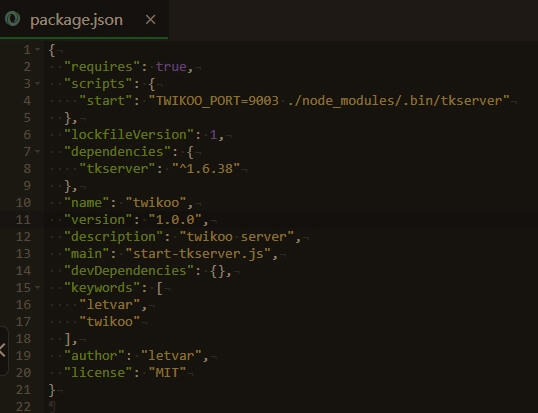Screen dimensions: 538x413
Task: Close the package.json tab
Action: [150, 20]
